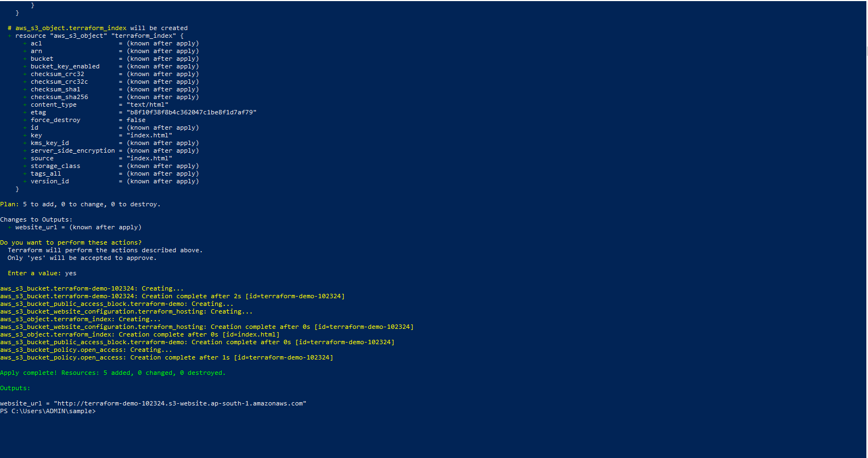Click the 'Only yes will be accepted' line
Image resolution: width=868 pixels, height=458 pixels.
82,258
